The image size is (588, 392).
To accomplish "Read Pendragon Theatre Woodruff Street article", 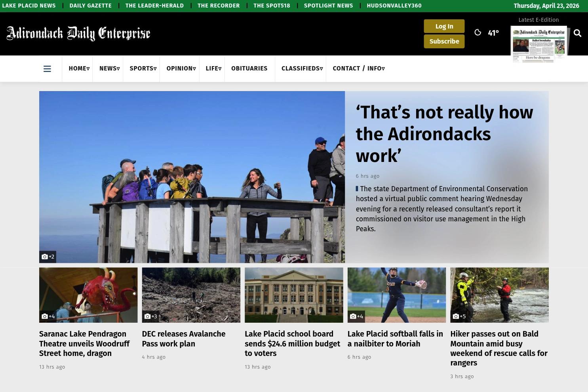I will click(x=84, y=344).
